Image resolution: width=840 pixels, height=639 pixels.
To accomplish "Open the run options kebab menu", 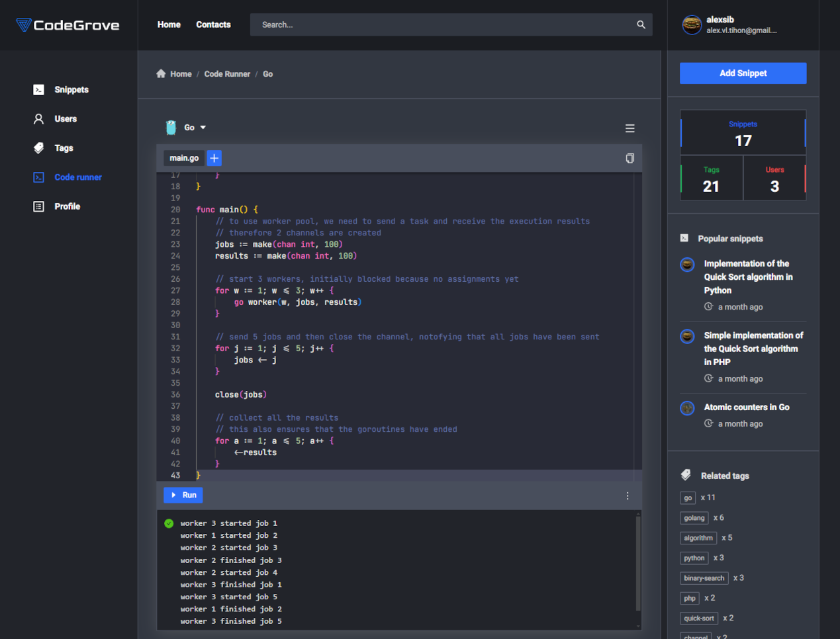I will (x=628, y=495).
